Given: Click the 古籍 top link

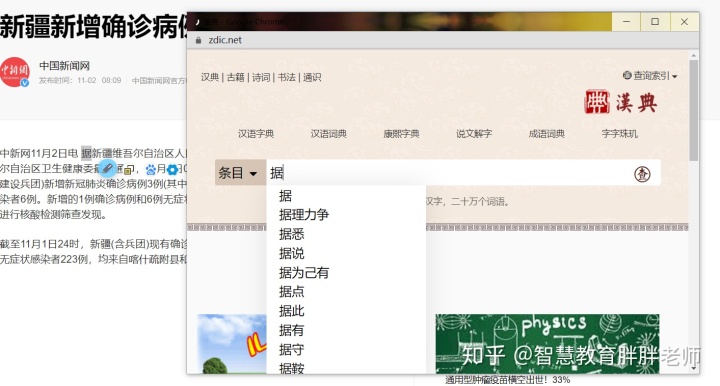Looking at the screenshot, I should (x=236, y=77).
